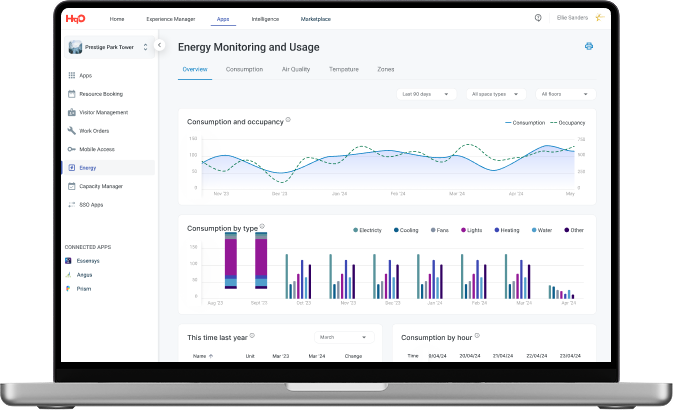The height and width of the screenshot is (414, 673).
Task: Click the Mobile Access key icon
Action: (x=71, y=149)
